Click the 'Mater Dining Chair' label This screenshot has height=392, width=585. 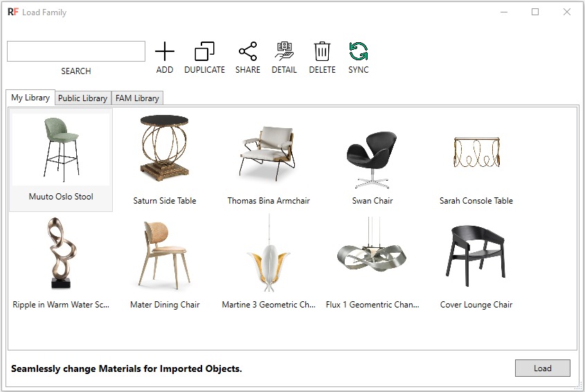pos(165,305)
